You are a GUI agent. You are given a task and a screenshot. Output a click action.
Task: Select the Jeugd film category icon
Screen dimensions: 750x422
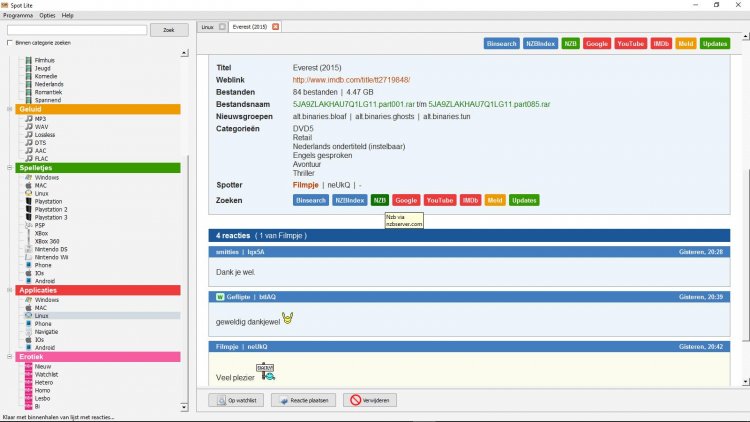pyautogui.click(x=29, y=68)
